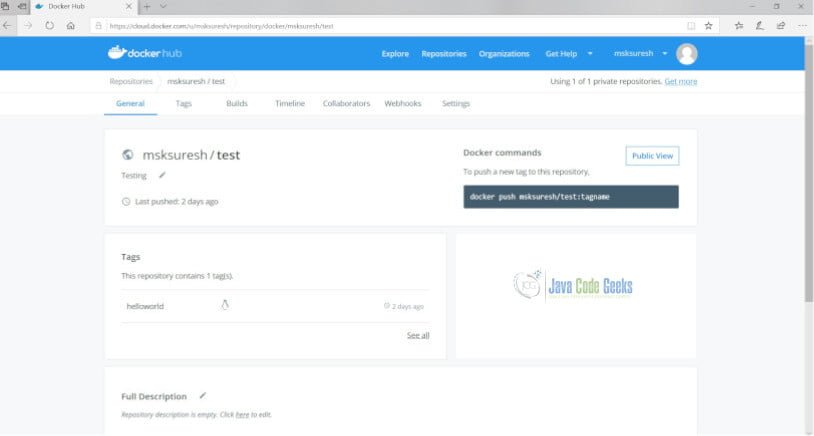814x436 pixels.
Task: Follow the Get more link
Action: click(681, 81)
